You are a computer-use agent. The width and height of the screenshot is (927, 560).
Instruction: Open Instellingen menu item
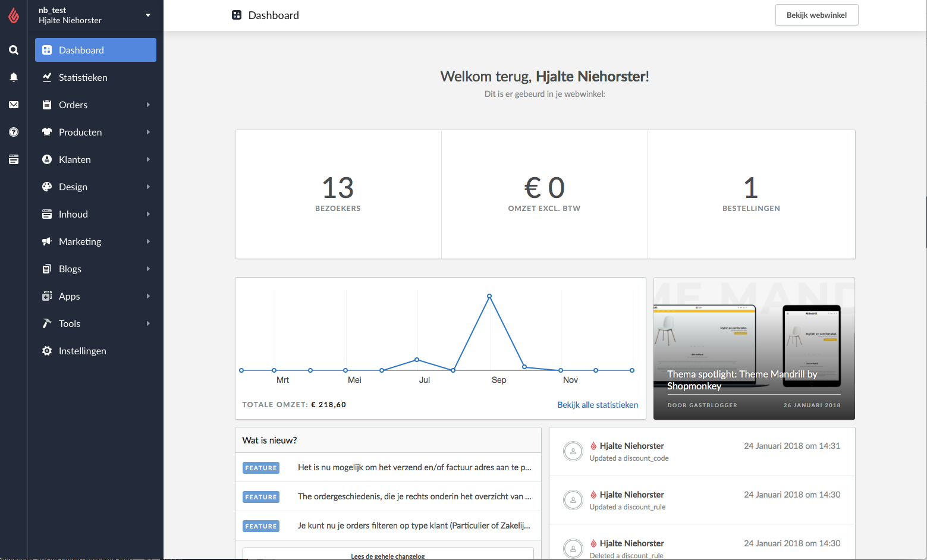[96, 351]
